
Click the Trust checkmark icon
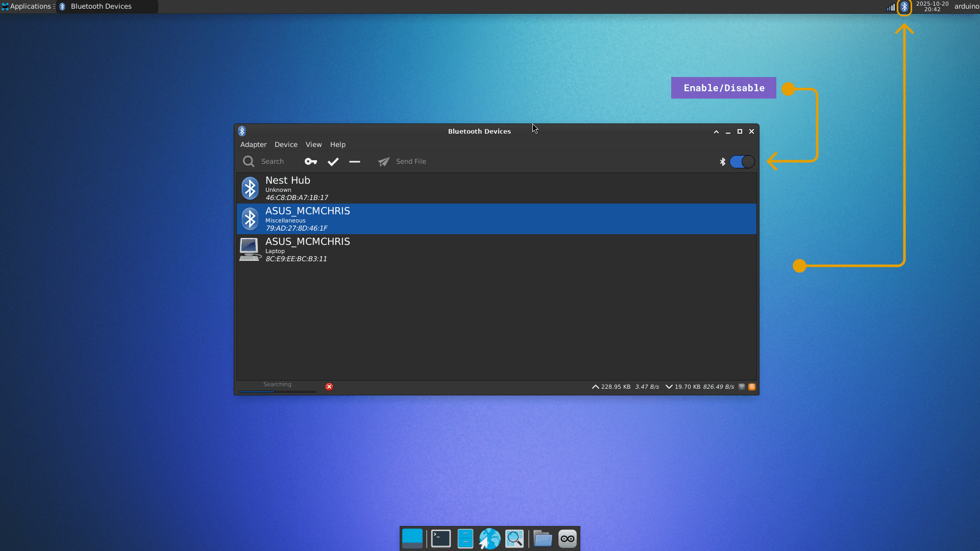(x=333, y=162)
